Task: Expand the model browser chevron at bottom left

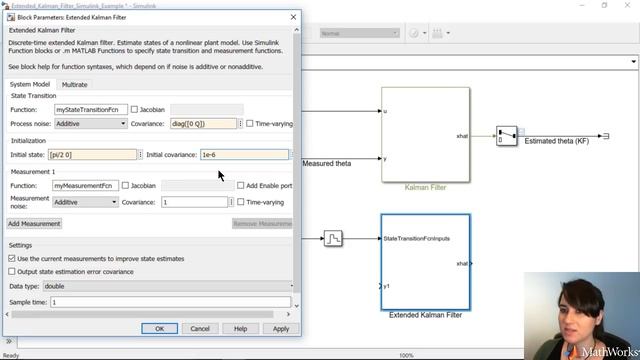Action: tap(9, 341)
